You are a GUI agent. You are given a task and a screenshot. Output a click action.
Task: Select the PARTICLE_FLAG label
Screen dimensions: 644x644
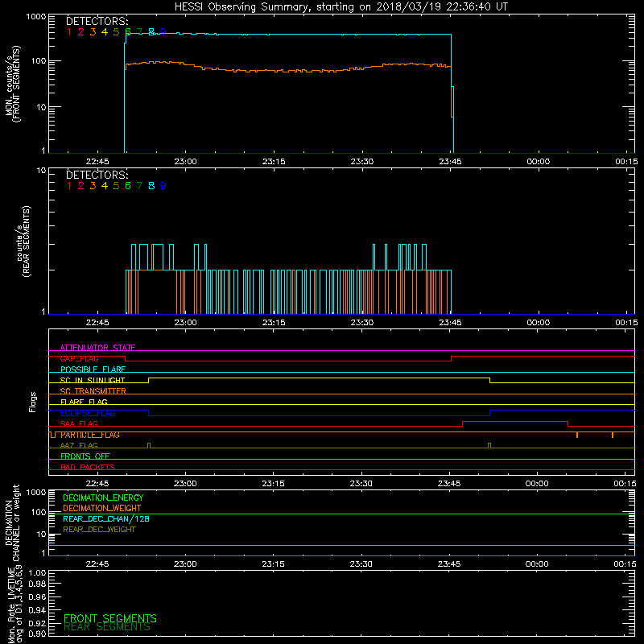pos(90,435)
